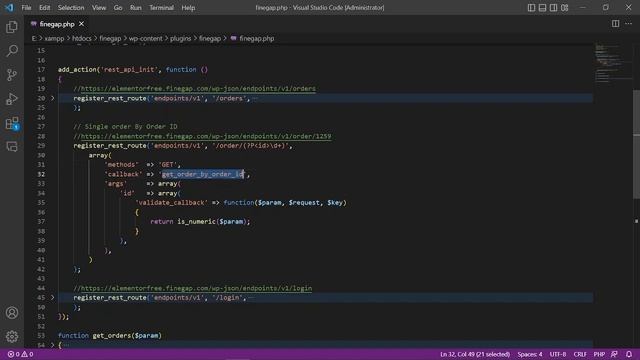Open the Explorer view in activity bar
The image size is (640, 360).
(12, 27)
